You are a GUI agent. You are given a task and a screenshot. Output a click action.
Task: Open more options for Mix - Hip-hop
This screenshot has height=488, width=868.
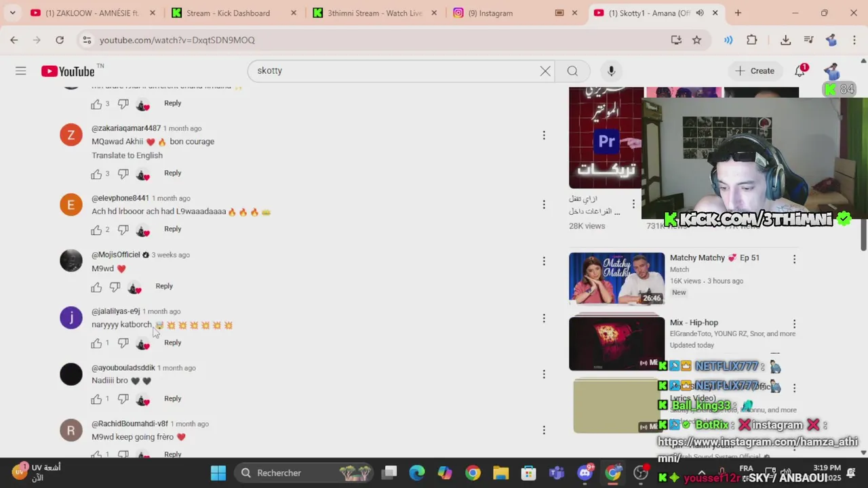[x=794, y=324]
